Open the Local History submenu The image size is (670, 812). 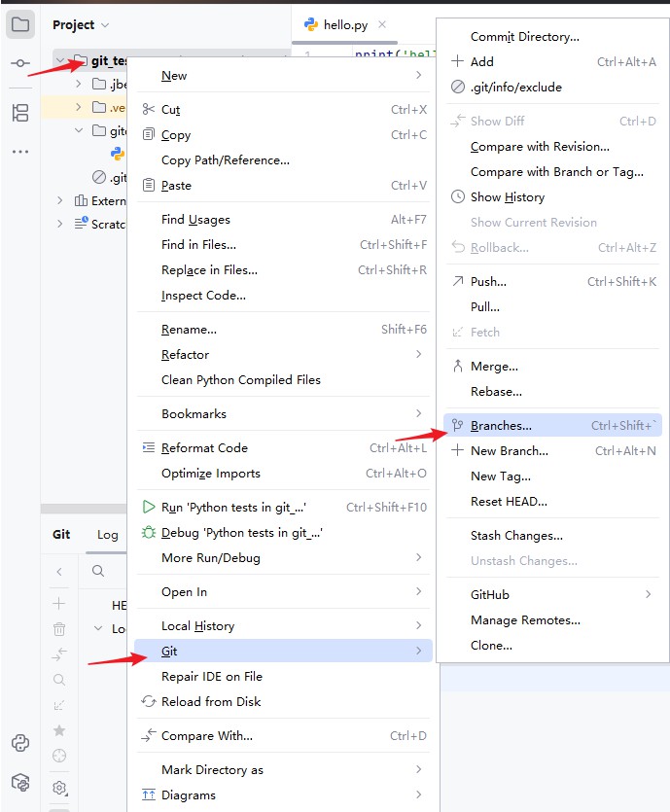pos(283,625)
